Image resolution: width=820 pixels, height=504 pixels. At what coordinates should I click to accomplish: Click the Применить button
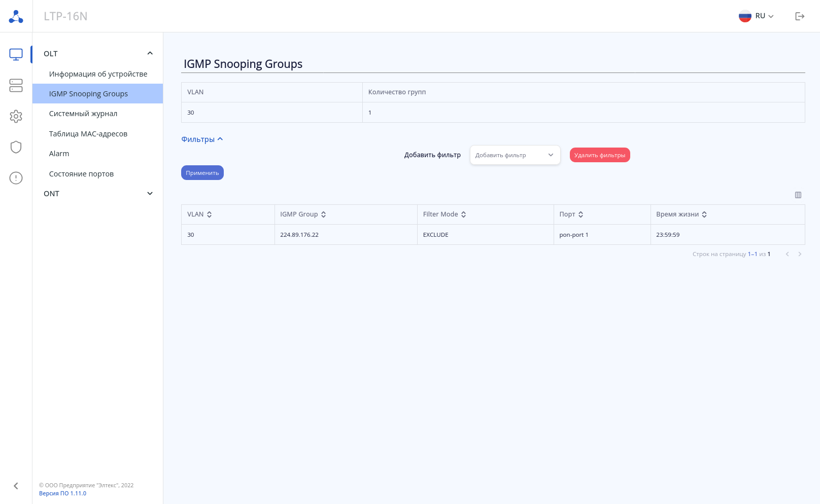pyautogui.click(x=202, y=173)
